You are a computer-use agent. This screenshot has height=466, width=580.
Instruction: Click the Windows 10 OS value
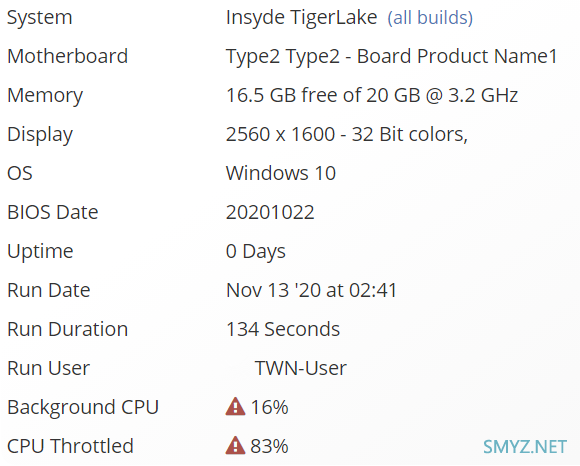(x=281, y=173)
